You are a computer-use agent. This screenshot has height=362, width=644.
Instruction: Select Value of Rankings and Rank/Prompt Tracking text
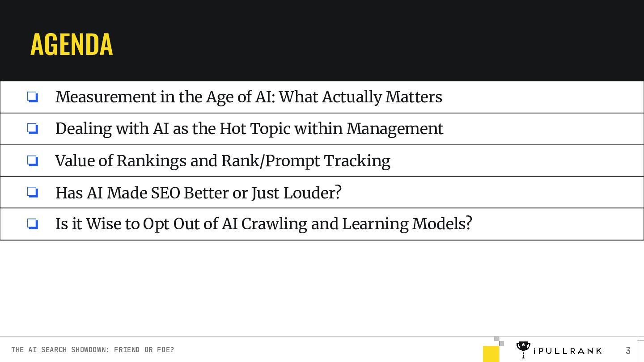pyautogui.click(x=223, y=161)
